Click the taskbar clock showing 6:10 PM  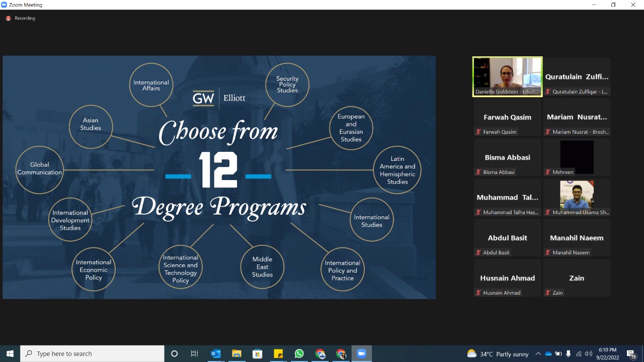pos(607,354)
